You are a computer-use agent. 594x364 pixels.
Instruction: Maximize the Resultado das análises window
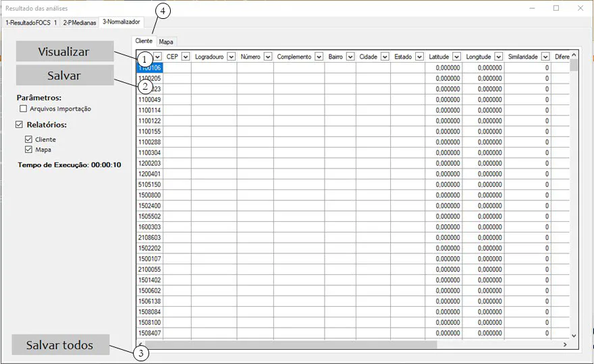tap(556, 8)
